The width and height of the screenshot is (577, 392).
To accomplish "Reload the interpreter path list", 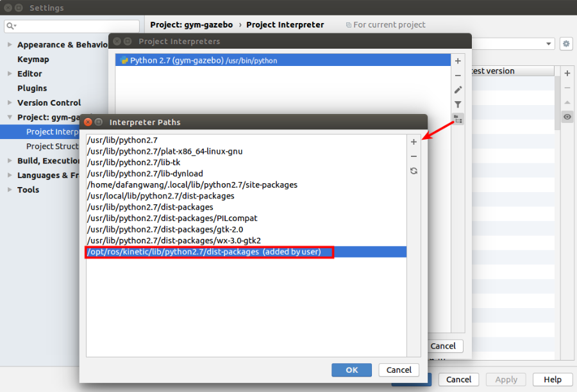I will tap(414, 170).
